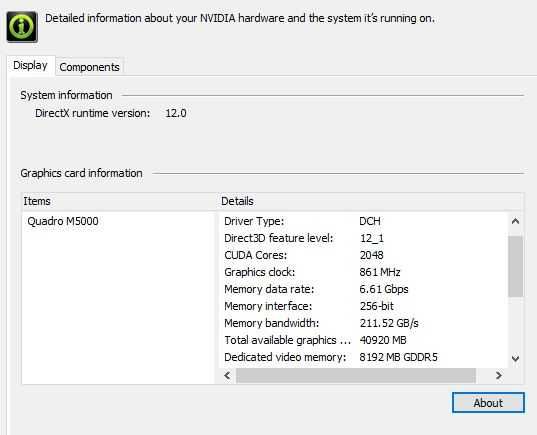Click the 211.52 GB/s value

coord(389,323)
